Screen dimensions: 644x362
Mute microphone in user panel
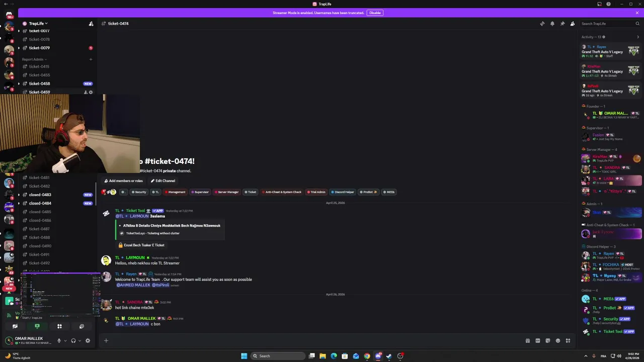tap(59, 341)
